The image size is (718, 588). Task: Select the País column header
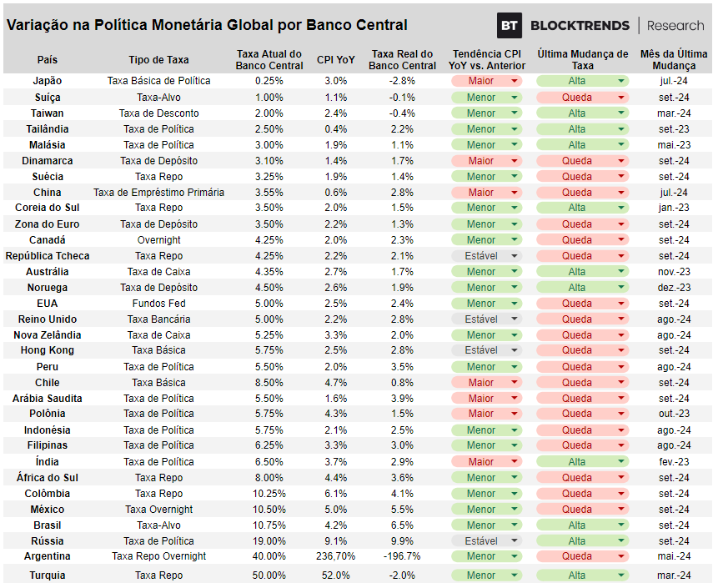(48, 60)
